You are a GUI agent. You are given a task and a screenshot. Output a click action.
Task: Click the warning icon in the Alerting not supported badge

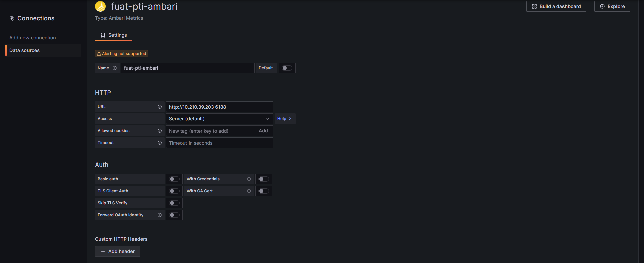99,54
